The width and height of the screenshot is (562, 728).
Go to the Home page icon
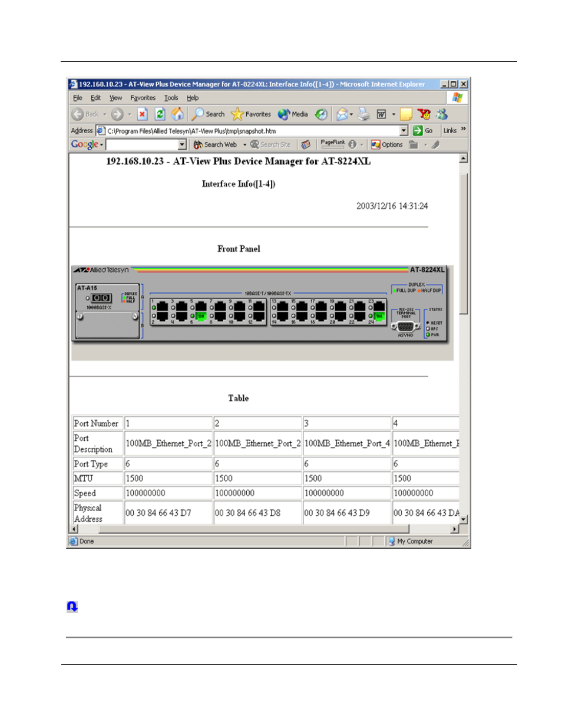click(177, 114)
